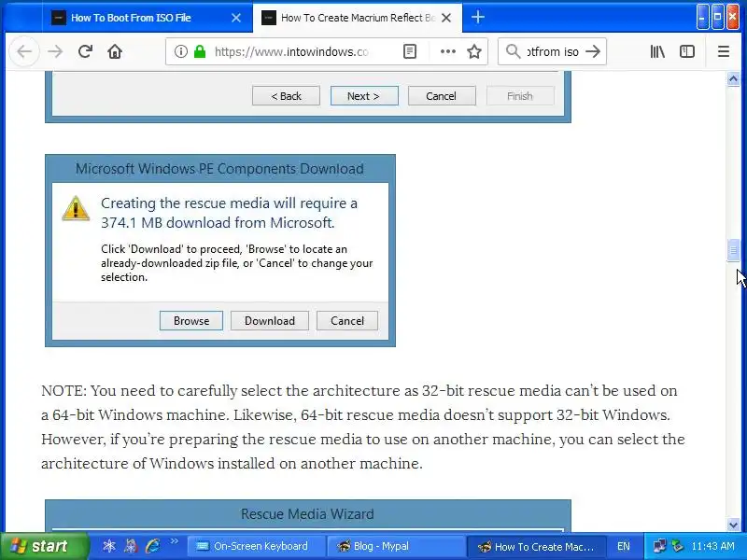
Task: Show site information icon in address bar
Action: (180, 51)
